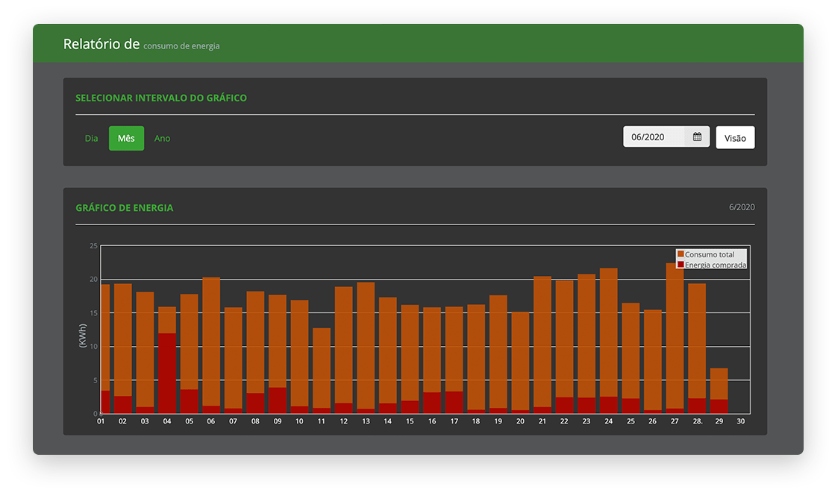Toggle Consumo total legend entry
Viewport: 829px width, 504px height.
pyautogui.click(x=710, y=254)
